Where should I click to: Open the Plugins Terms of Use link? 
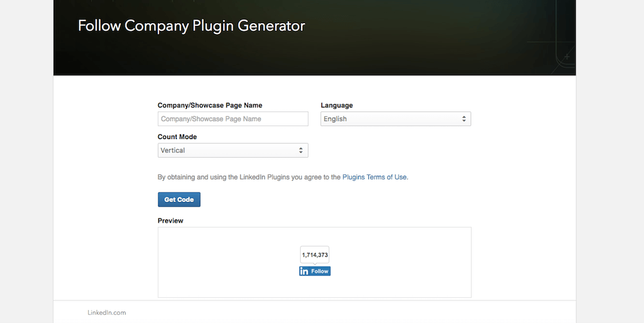point(374,177)
